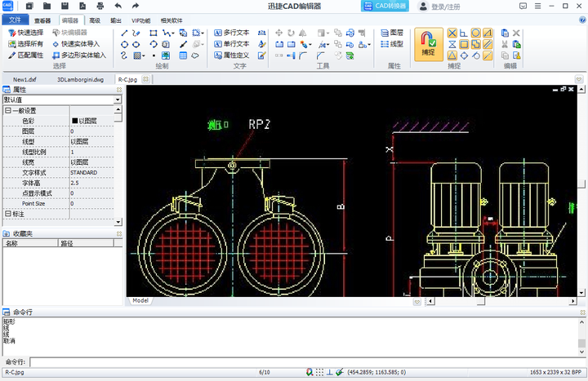588x381 pixels.
Task: Switch to the 查看器 ribbon tab
Action: pyautogui.click(x=42, y=19)
